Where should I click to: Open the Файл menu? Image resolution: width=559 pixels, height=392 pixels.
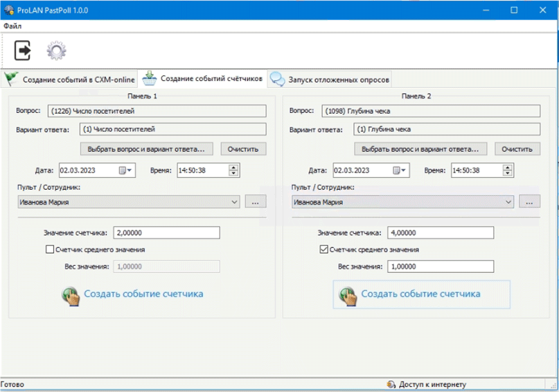coord(12,26)
